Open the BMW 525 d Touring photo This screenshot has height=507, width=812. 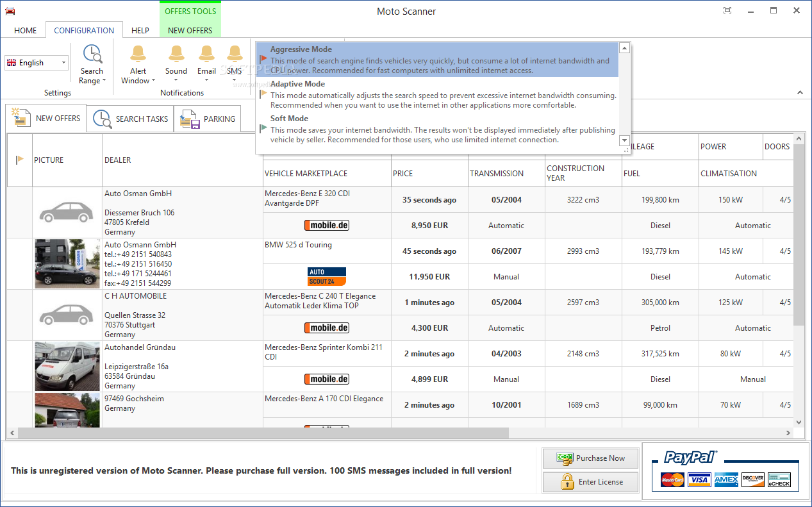pyautogui.click(x=67, y=263)
